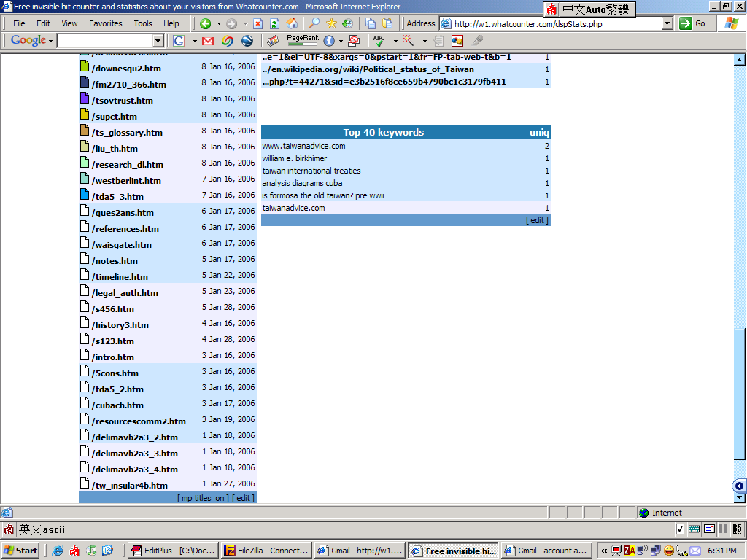Image resolution: width=747 pixels, height=560 pixels.
Task: Click the Search magnifier toolbar icon
Action: pyautogui.click(x=314, y=23)
